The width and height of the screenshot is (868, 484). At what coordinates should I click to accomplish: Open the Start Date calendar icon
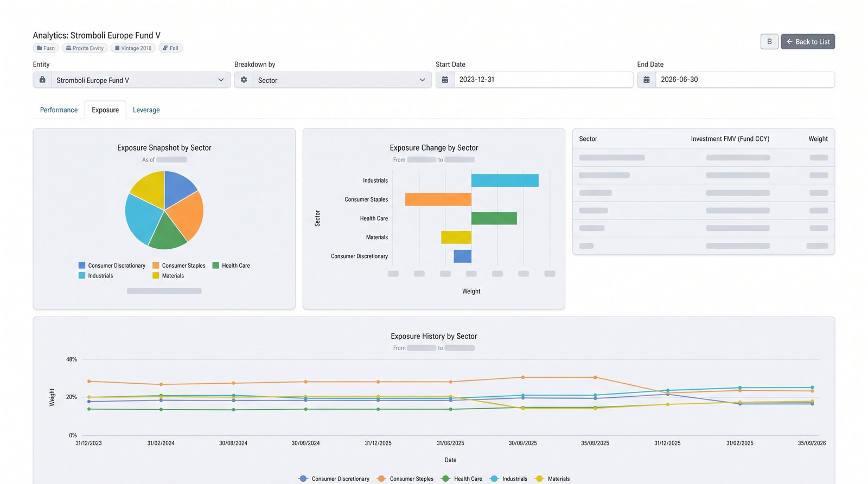(445, 80)
